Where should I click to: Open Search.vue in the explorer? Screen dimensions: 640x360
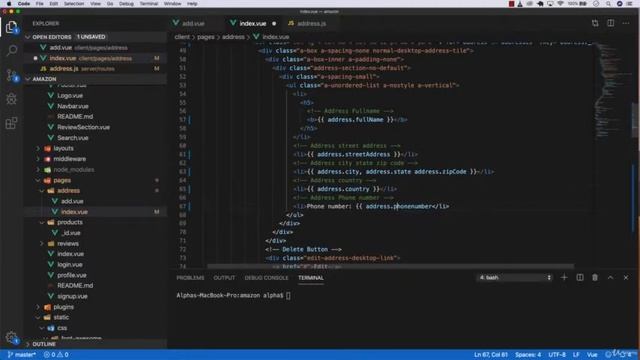[x=73, y=138]
